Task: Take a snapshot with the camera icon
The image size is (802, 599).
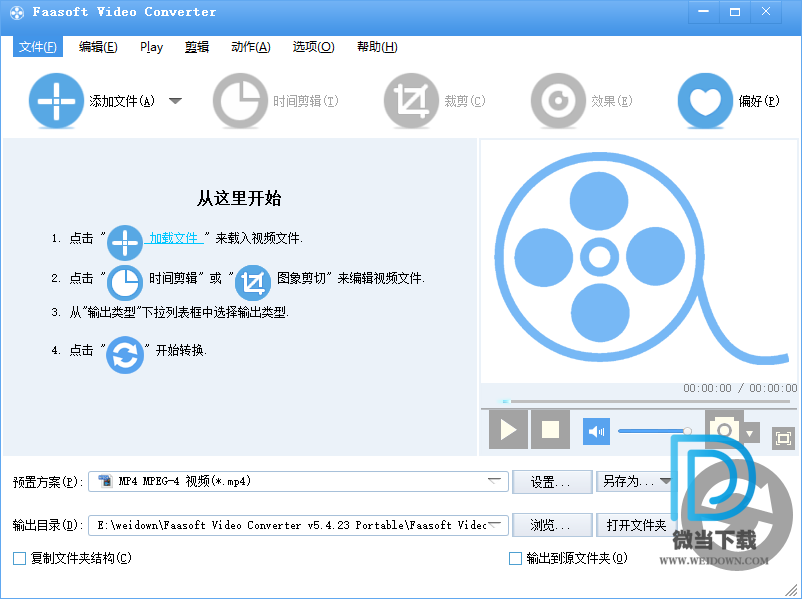Action: click(x=724, y=429)
